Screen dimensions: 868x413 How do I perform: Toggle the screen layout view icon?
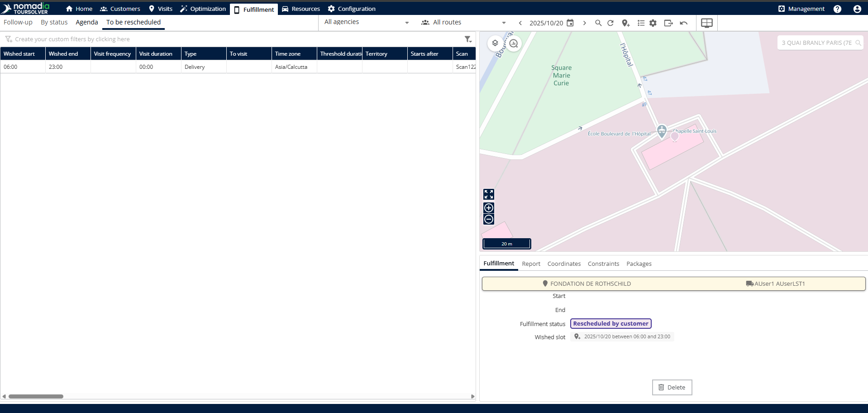tap(706, 23)
